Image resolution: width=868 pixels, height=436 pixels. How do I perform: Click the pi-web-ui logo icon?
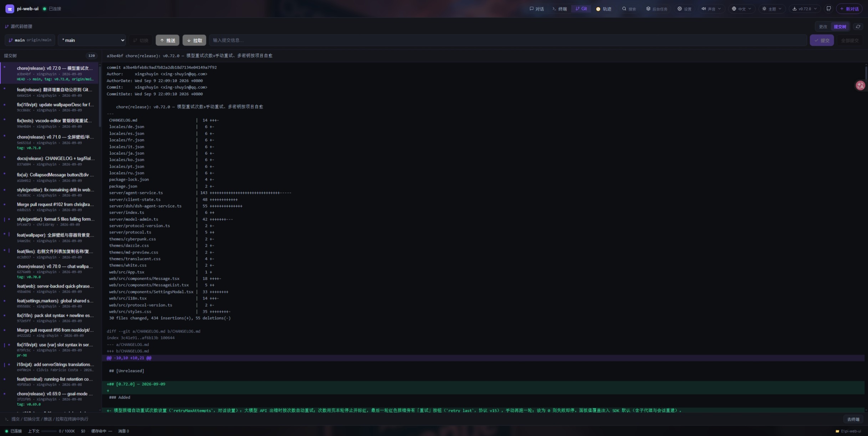[10, 9]
